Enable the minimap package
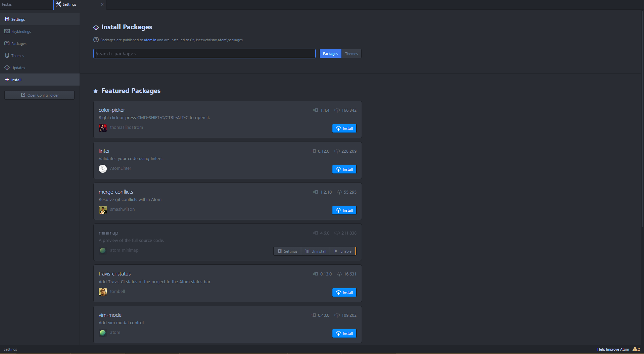This screenshot has width=644, height=354. [x=343, y=251]
